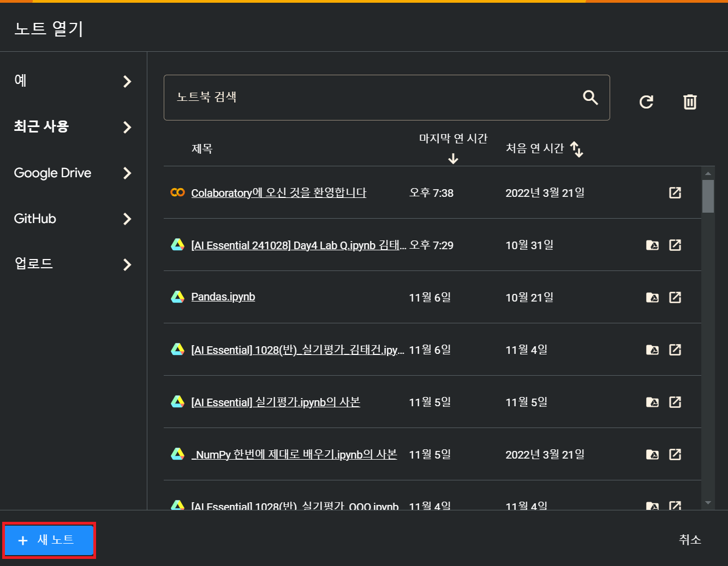This screenshot has height=566, width=728.
Task: Click 오후 7:38 time cell
Action: click(431, 193)
